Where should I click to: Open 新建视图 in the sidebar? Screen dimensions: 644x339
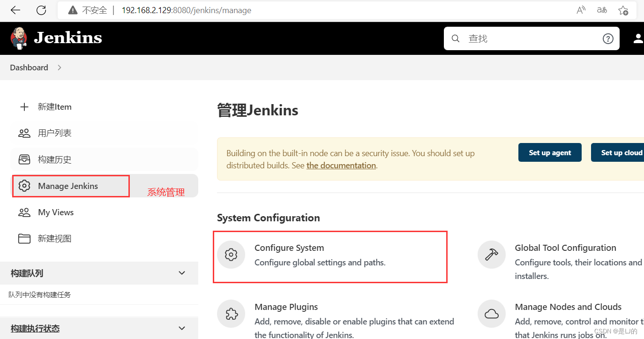coord(105,239)
